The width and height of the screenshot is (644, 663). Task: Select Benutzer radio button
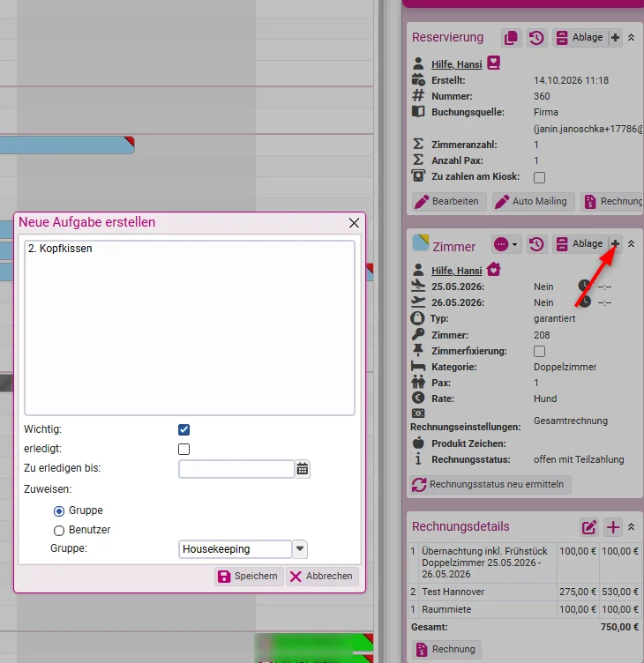coord(59,530)
